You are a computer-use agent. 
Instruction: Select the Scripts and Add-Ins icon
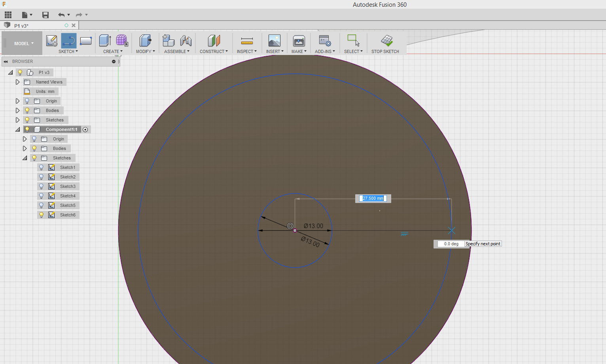coord(325,40)
